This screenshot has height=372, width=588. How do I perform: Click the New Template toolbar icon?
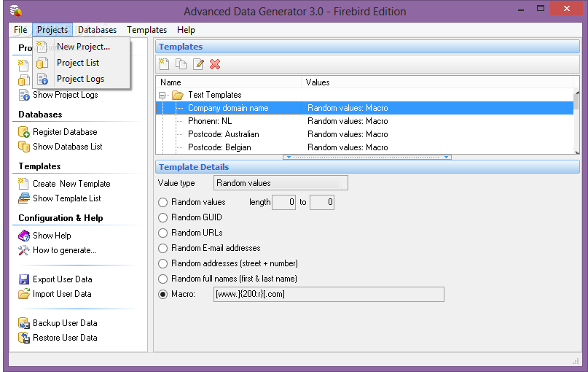[164, 64]
